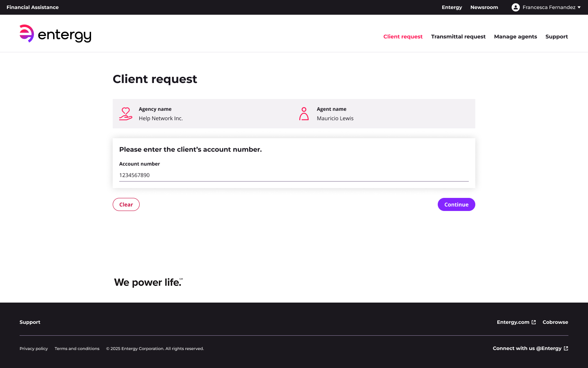Click the agent person icon

pyautogui.click(x=304, y=114)
